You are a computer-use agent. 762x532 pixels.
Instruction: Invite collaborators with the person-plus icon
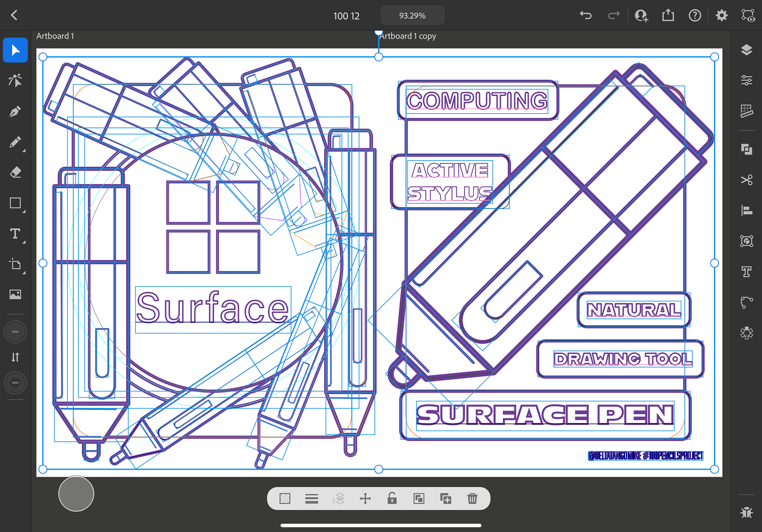coord(641,15)
